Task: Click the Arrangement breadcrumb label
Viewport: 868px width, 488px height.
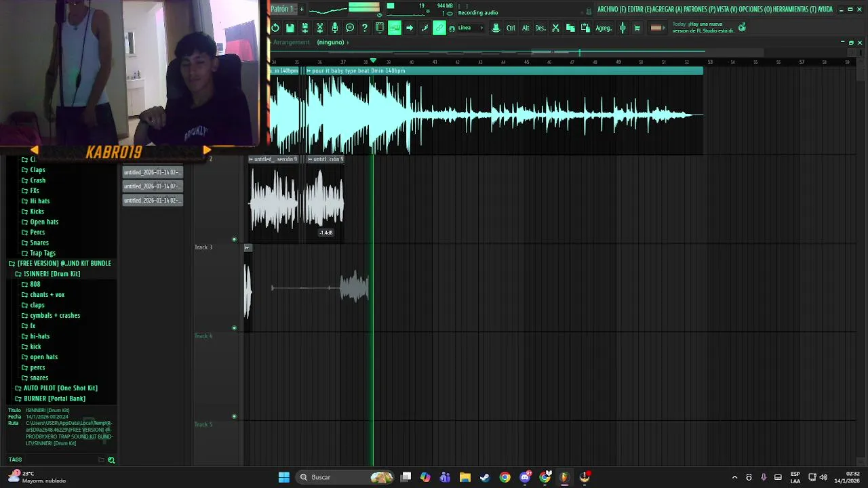Action: tap(292, 42)
